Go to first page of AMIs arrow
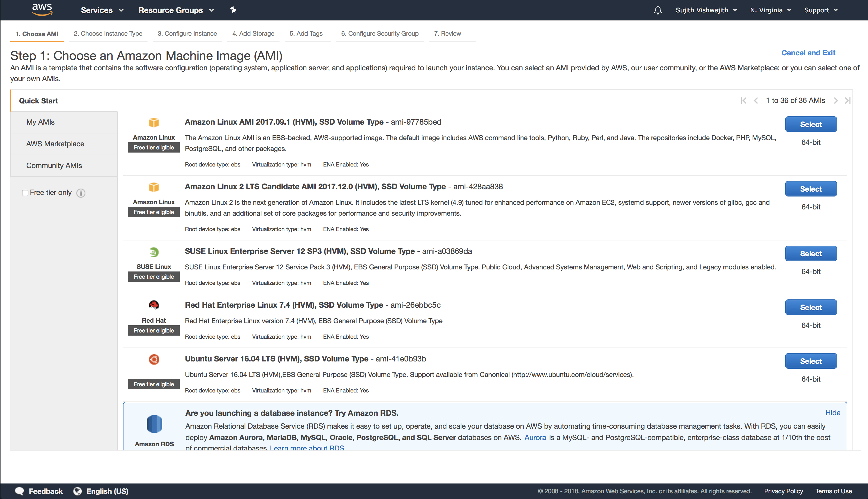 pyautogui.click(x=743, y=100)
